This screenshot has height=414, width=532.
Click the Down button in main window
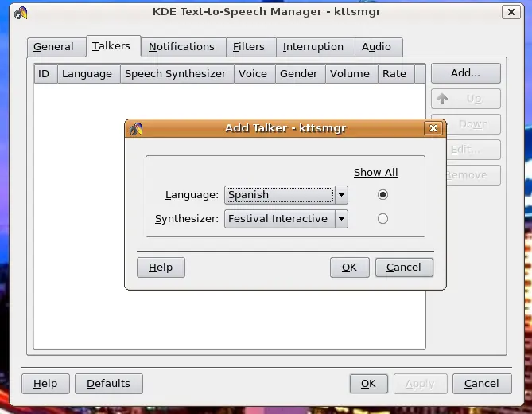tap(473, 124)
